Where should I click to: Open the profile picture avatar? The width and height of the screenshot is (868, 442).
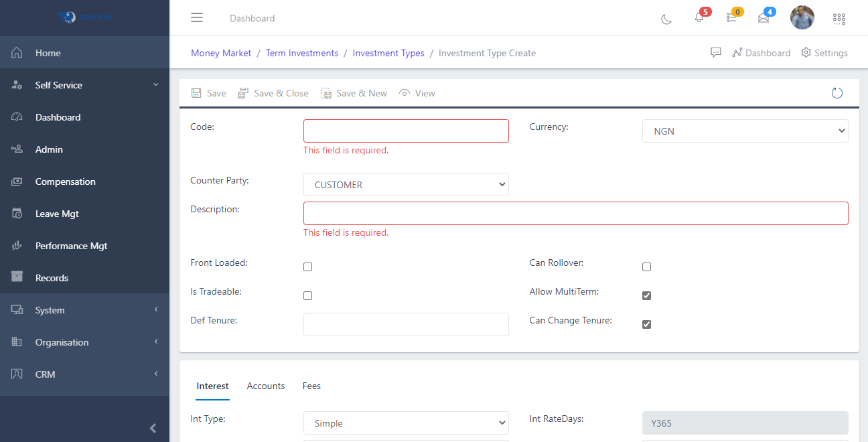tap(802, 17)
